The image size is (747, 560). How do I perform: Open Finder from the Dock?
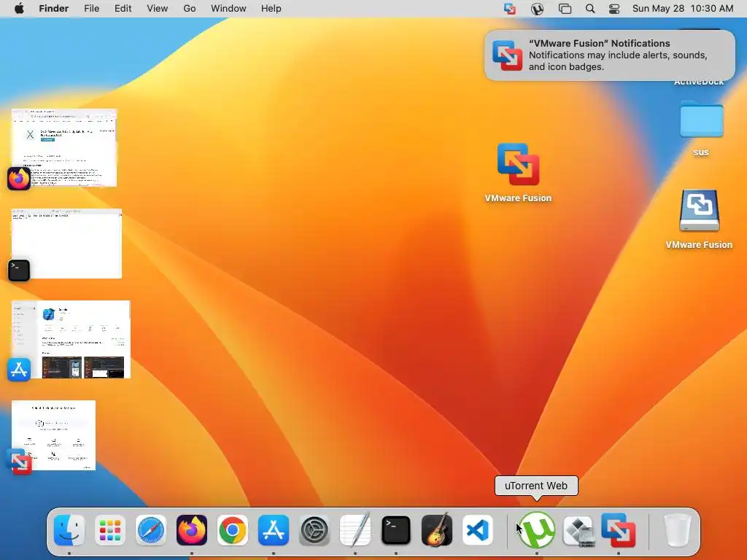pos(69,530)
